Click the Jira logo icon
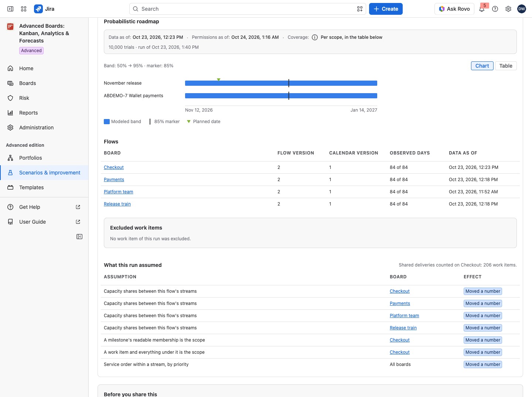Image resolution: width=532 pixels, height=397 pixels. (38, 9)
